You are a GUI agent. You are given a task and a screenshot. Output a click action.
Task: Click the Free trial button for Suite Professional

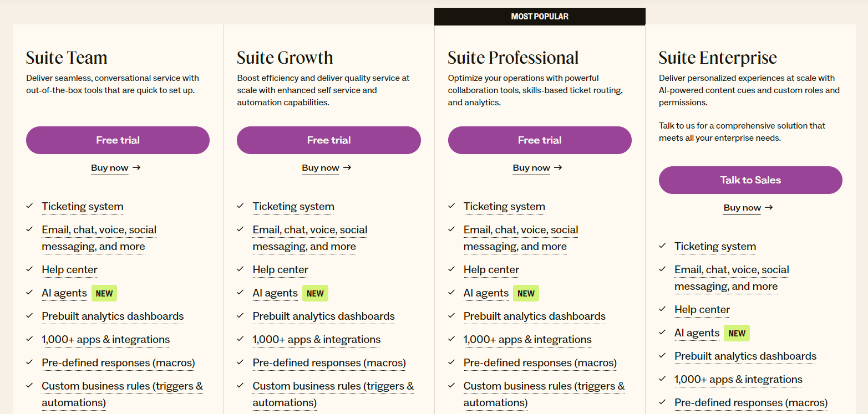point(540,140)
